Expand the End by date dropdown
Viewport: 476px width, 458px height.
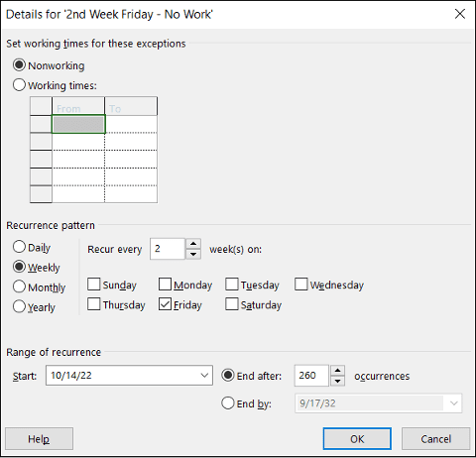click(454, 403)
